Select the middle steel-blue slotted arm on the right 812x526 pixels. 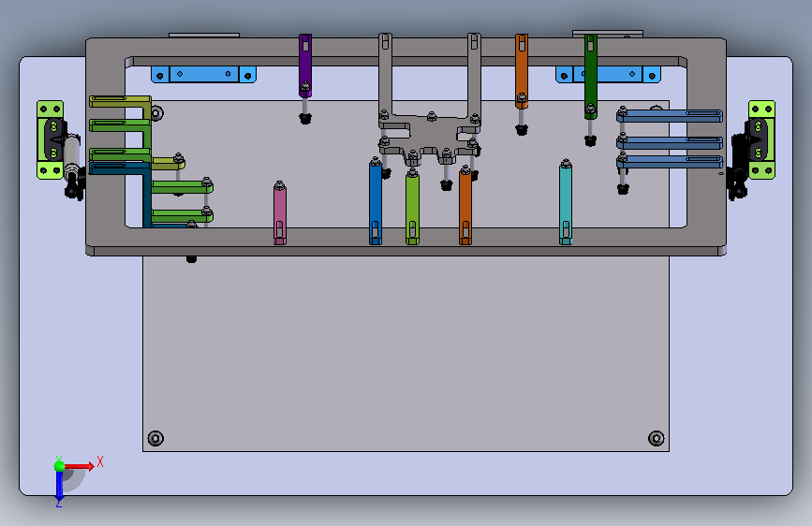[x=670, y=142]
